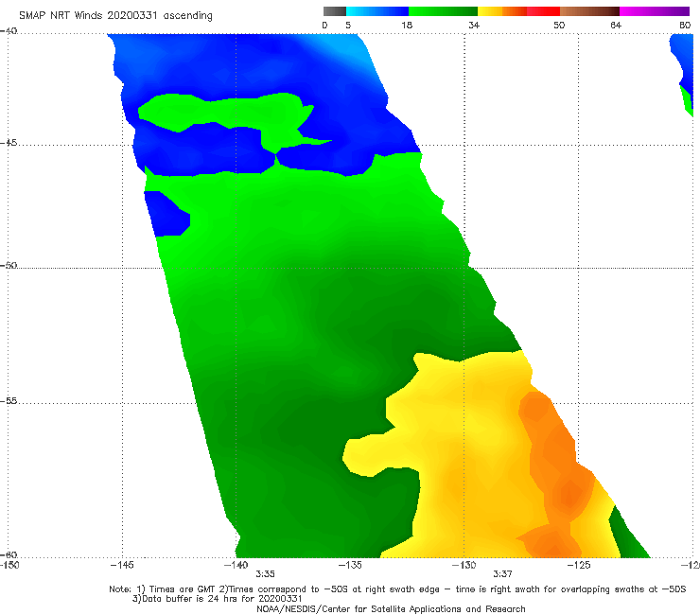Click the longitude label '-135'
Screen dimensions: 700x615
350,565
